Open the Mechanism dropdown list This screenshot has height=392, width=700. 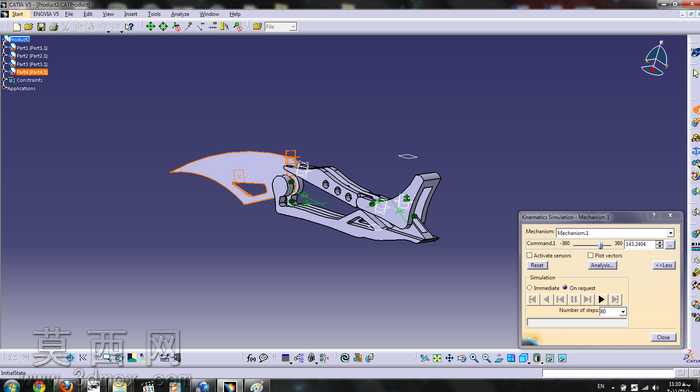670,233
